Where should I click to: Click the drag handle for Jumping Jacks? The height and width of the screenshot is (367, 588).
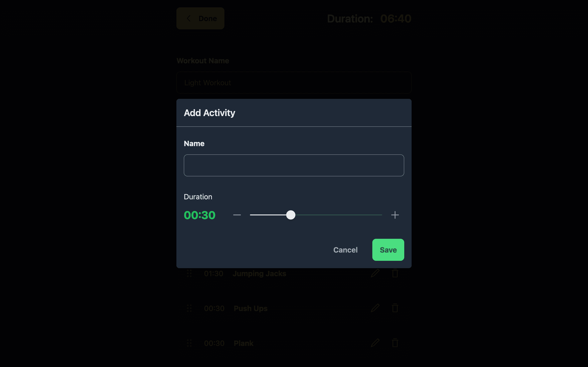coord(190,273)
